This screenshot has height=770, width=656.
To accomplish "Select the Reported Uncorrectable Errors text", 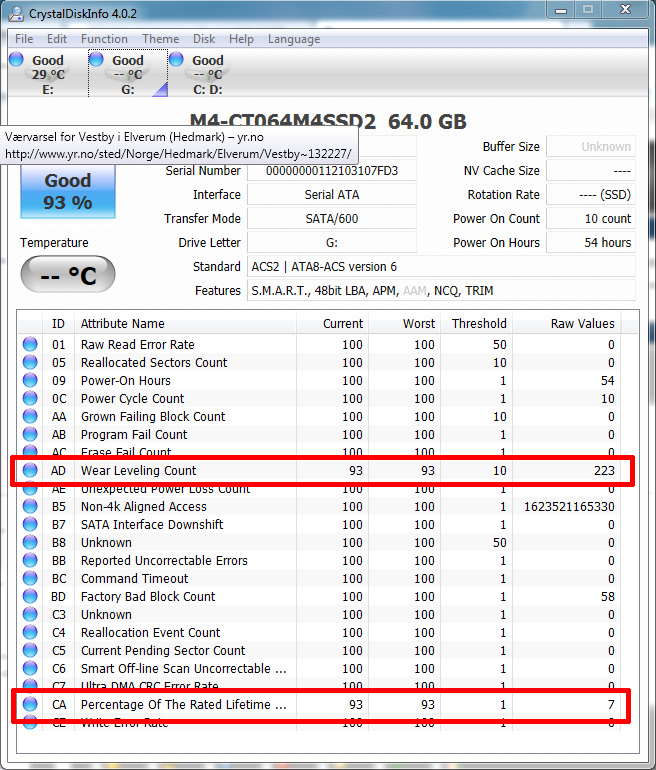I will [x=164, y=560].
